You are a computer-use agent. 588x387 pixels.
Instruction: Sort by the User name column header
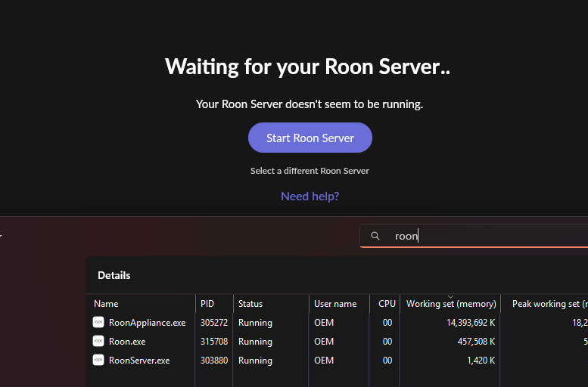335,304
